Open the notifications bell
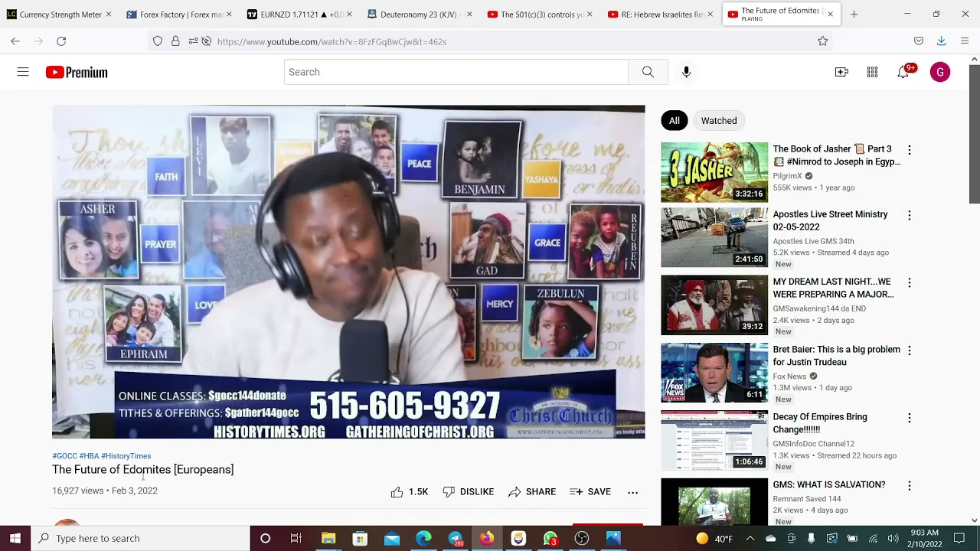Image resolution: width=980 pixels, height=551 pixels. tap(903, 73)
